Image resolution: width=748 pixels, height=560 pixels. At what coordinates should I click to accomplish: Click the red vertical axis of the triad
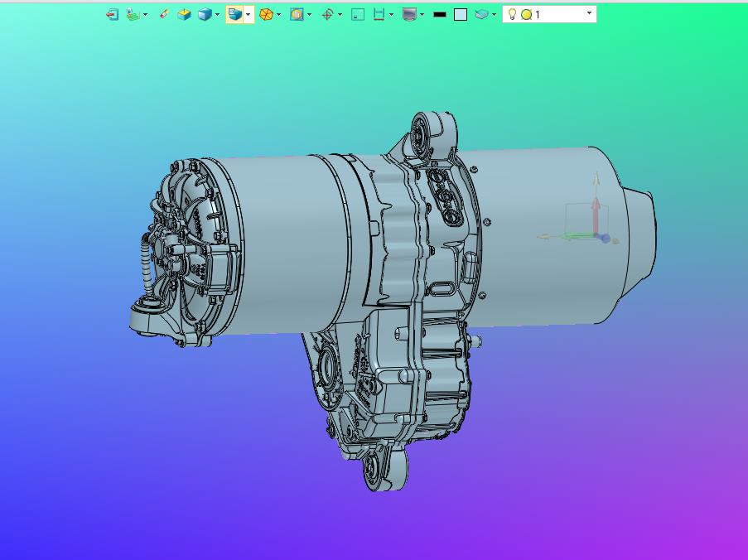[x=596, y=217]
